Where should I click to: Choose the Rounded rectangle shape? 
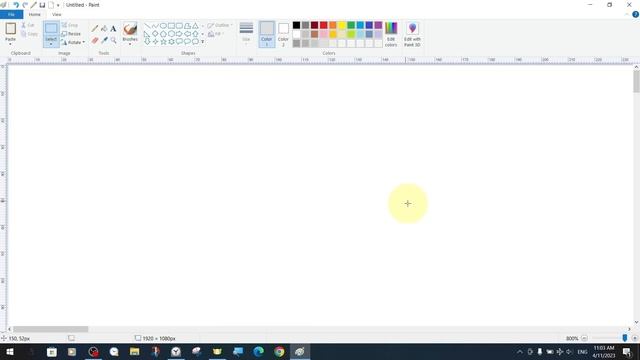pos(179,26)
